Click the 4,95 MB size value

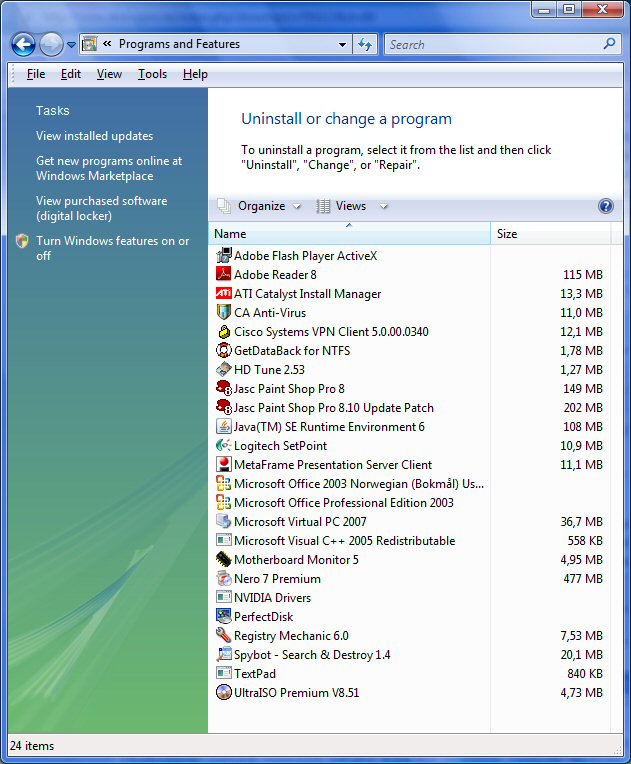point(581,560)
